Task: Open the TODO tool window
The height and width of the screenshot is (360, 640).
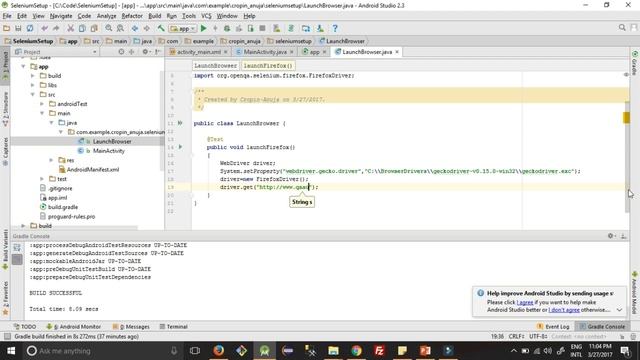Action: (25, 327)
